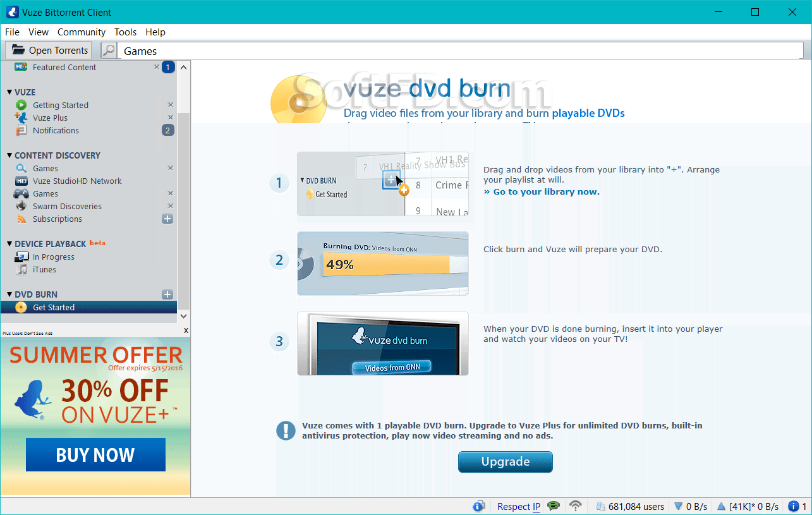This screenshot has height=515, width=812.
Task: Click the Open Torrents button
Action: (48, 51)
